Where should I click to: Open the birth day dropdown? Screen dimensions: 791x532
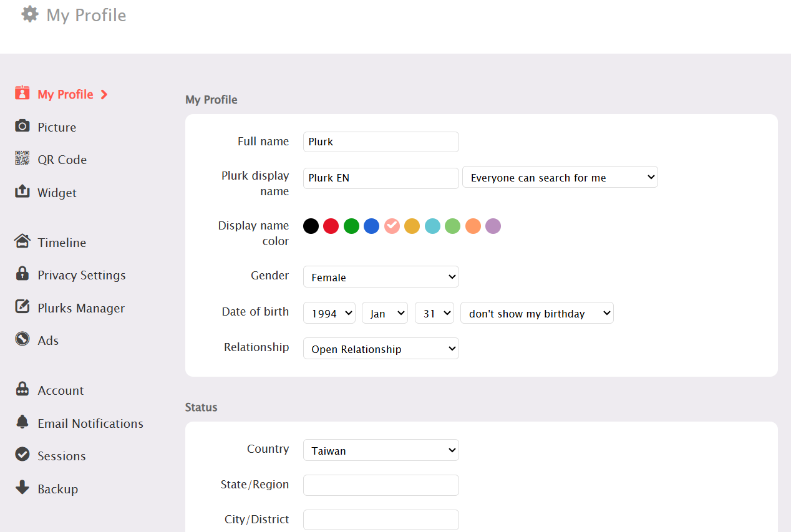tap(434, 313)
